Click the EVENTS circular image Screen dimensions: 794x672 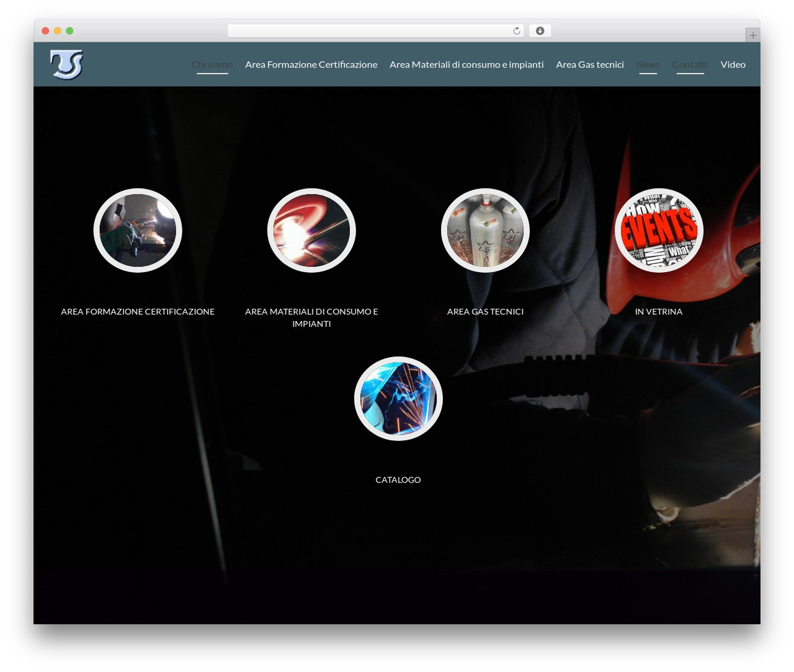click(x=659, y=231)
